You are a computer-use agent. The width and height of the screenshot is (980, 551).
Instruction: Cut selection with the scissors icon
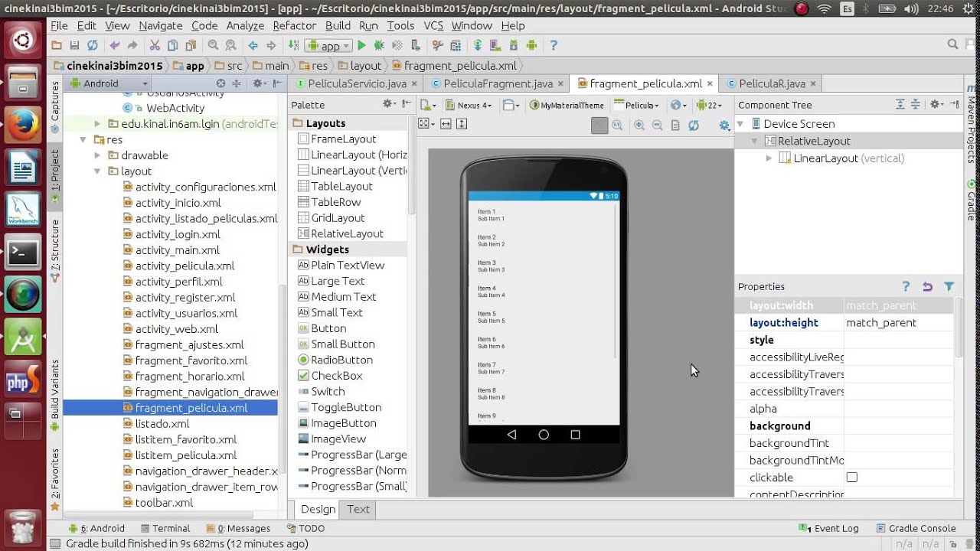pos(155,46)
